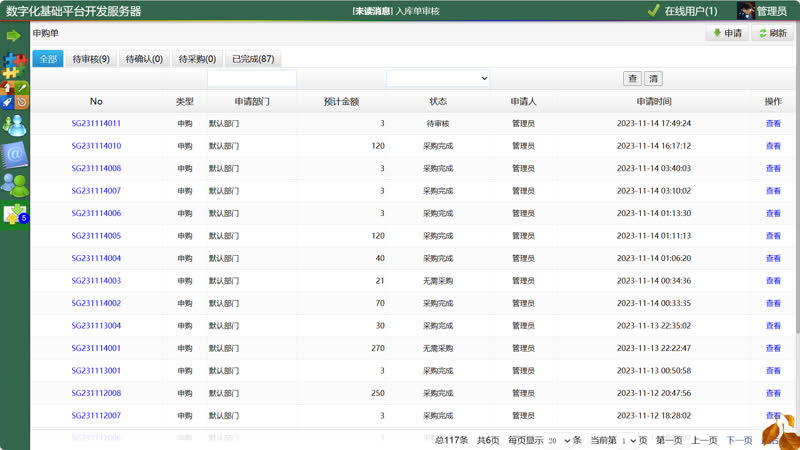Click the search text input field

pyautogui.click(x=252, y=78)
